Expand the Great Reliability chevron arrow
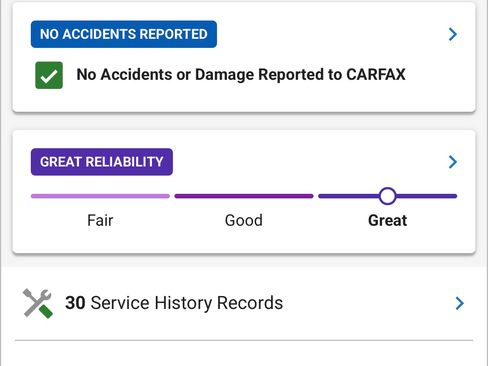This screenshot has width=488, height=366. (x=452, y=162)
